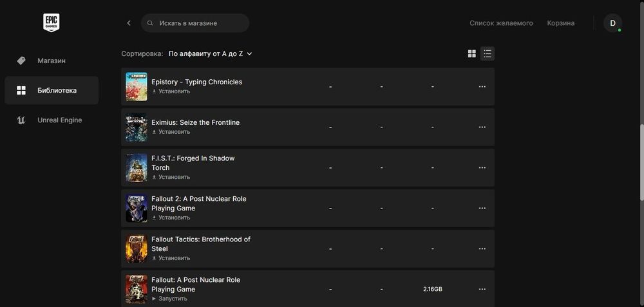Open the user profile avatar D

(612, 23)
